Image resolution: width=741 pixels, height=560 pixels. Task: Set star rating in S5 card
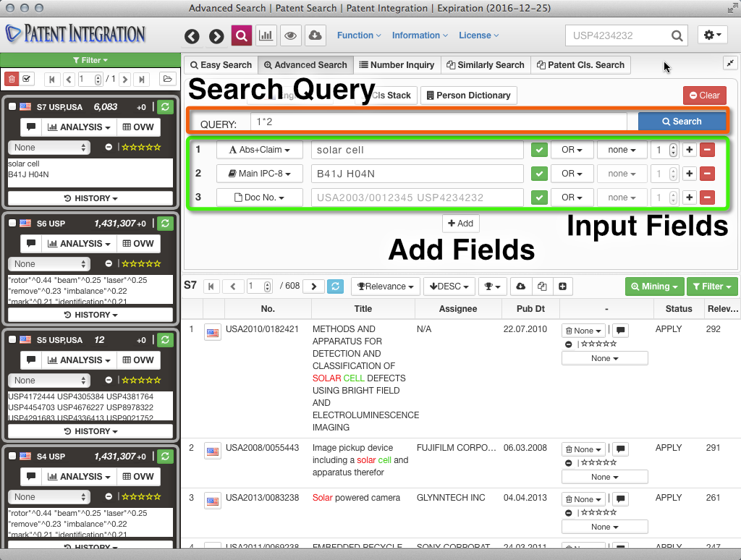pyautogui.click(x=141, y=380)
